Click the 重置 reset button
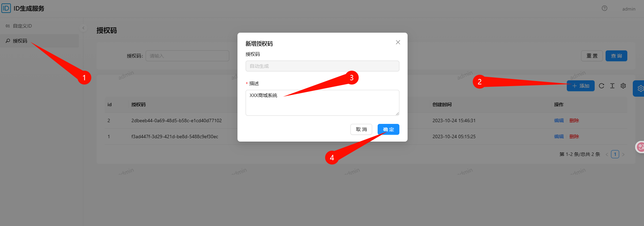 pos(592,56)
